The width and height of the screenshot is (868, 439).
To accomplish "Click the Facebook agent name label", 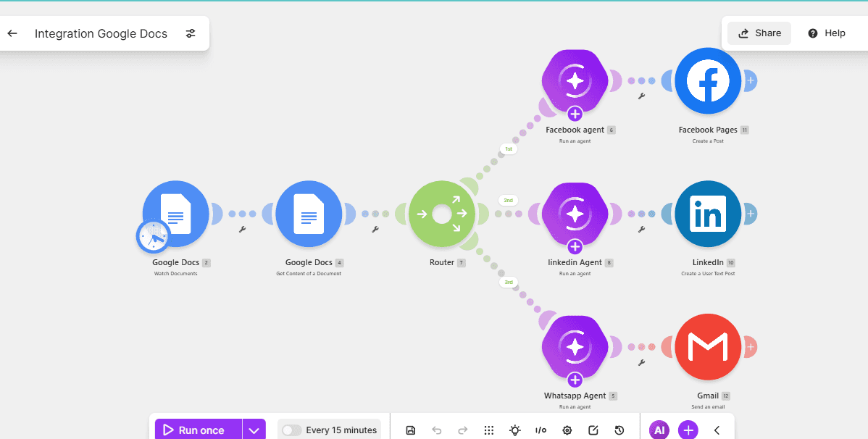I will click(575, 130).
